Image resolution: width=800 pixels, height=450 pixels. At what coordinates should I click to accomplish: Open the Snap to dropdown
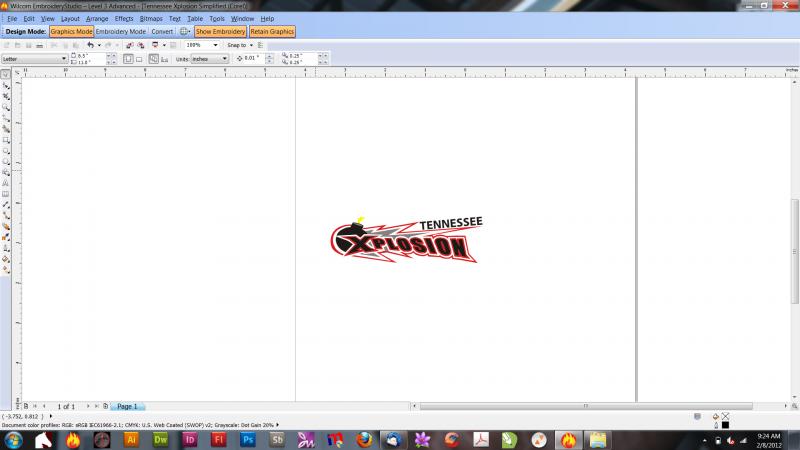tap(251, 45)
